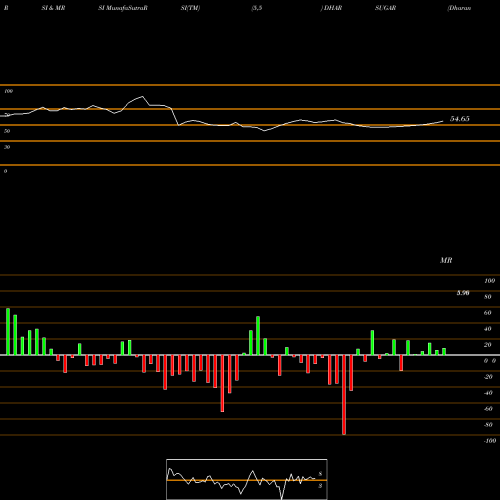Click the SUGAR header text
The width and height of the screenshot is (500, 500).
point(385,8)
